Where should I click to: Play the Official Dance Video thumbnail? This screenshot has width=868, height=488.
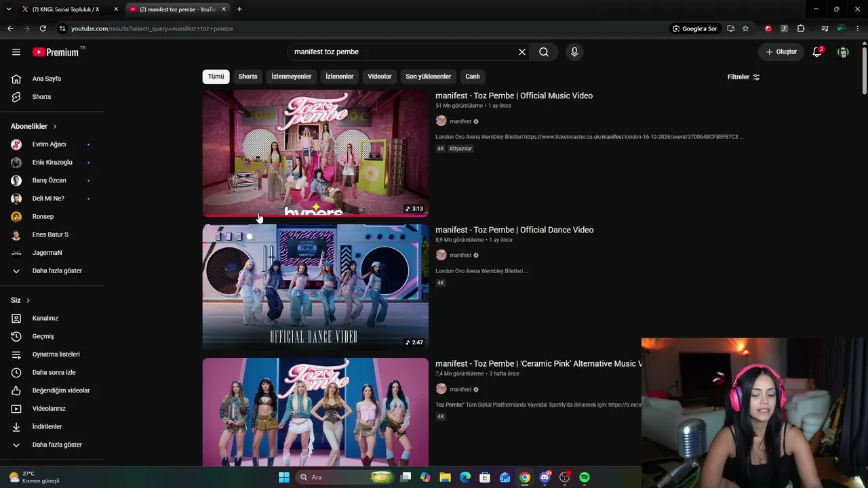[x=315, y=287]
